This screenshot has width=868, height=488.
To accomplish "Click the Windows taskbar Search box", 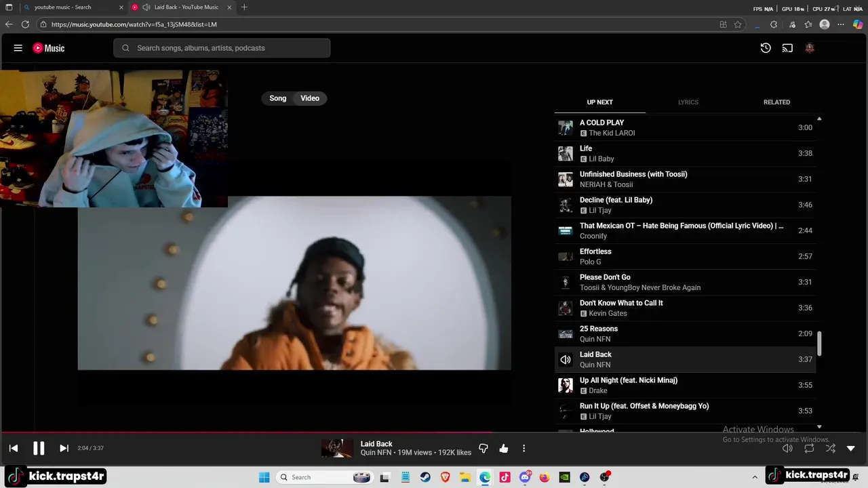I will 325,477.
